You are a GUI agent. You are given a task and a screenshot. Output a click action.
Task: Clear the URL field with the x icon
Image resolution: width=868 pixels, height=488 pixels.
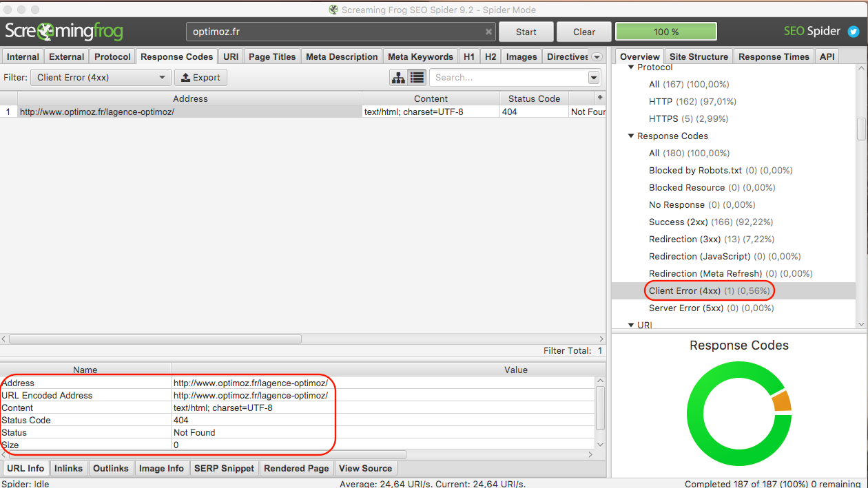coord(488,32)
